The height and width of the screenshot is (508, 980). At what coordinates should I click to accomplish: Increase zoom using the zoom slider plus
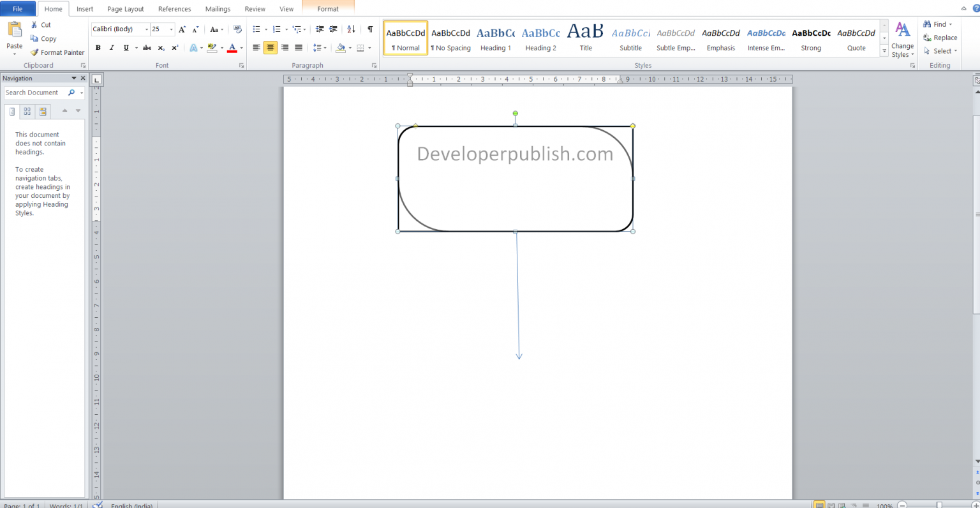coord(976,505)
